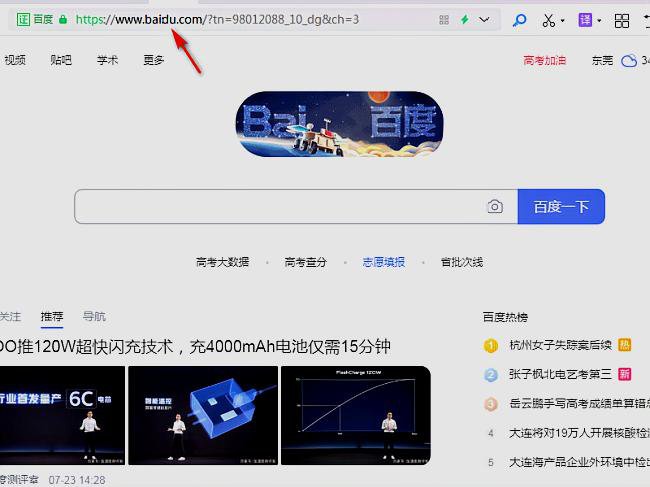
Task: Click the camera image search icon
Action: tap(495, 206)
